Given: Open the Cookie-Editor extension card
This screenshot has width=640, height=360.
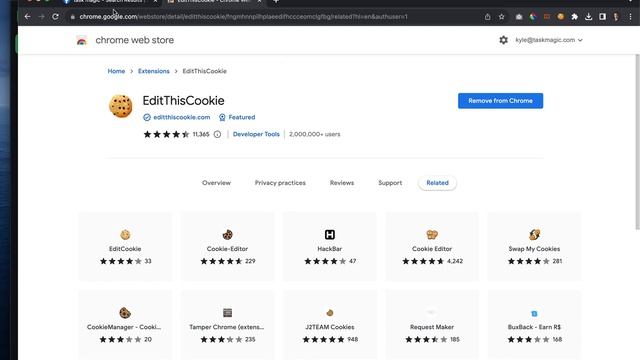Looking at the screenshot, I should point(227,246).
